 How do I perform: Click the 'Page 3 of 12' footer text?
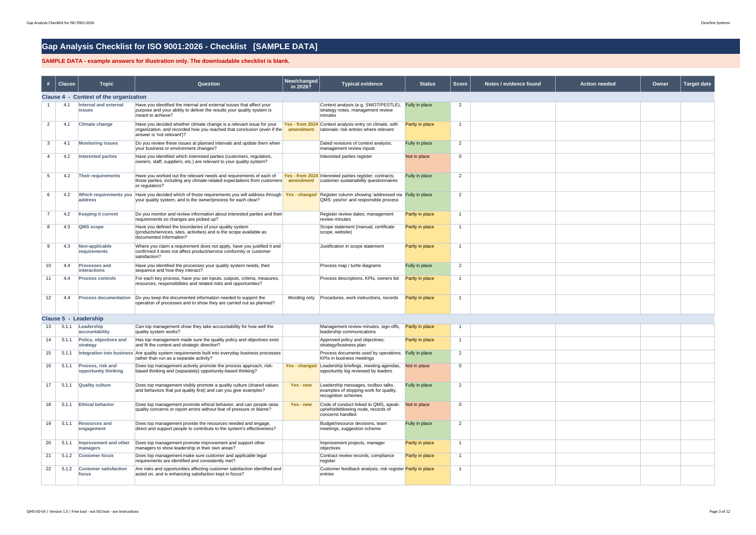coord(720,511)
